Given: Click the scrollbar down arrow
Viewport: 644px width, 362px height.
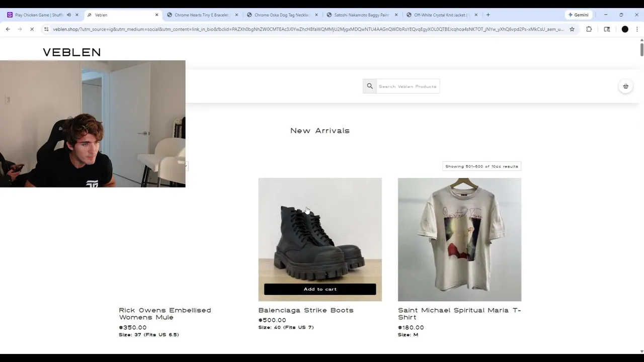Looking at the screenshot, I should point(641,351).
